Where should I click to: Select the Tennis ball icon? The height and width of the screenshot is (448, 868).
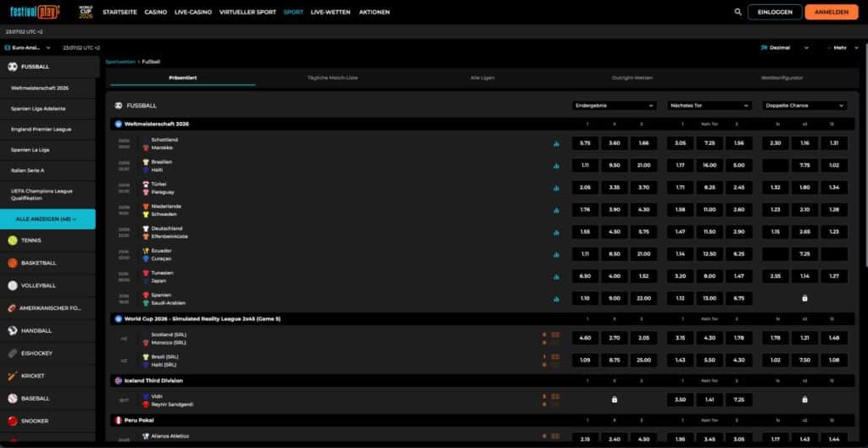(x=12, y=240)
